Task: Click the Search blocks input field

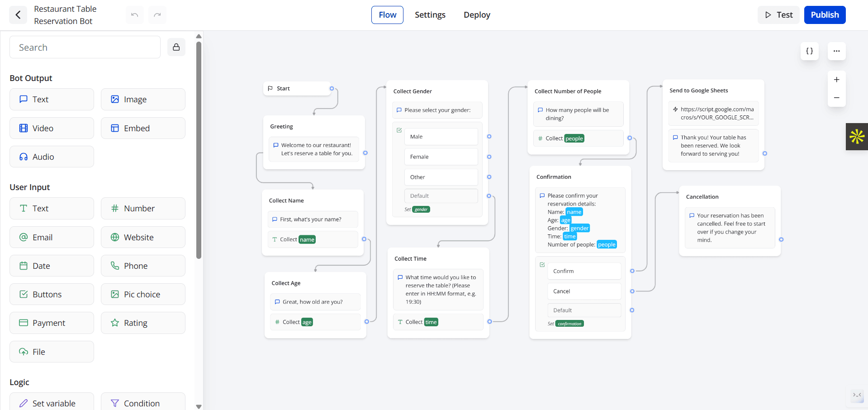Action: [85, 48]
